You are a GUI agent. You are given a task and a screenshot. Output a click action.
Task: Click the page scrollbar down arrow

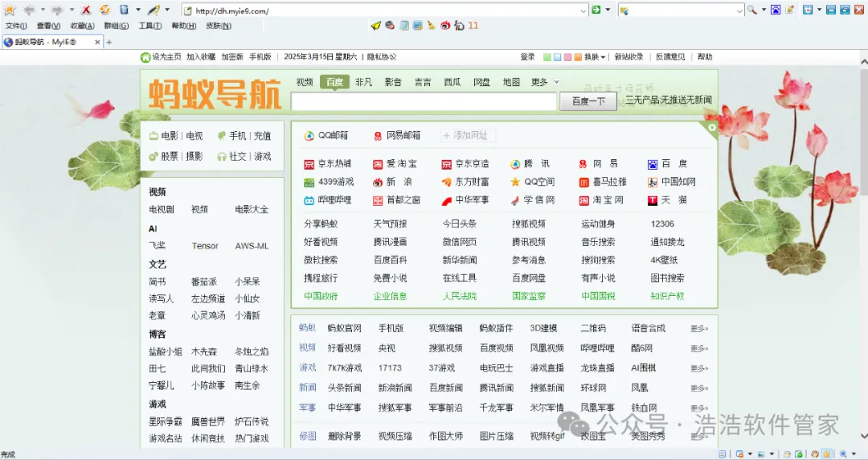point(863,436)
